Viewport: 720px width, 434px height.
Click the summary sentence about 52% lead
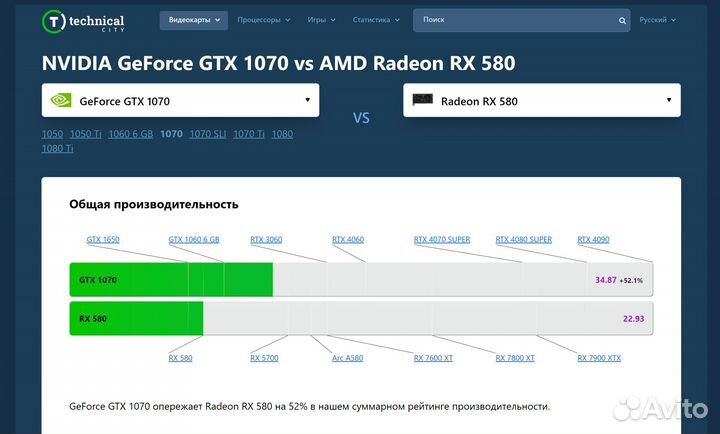309,406
